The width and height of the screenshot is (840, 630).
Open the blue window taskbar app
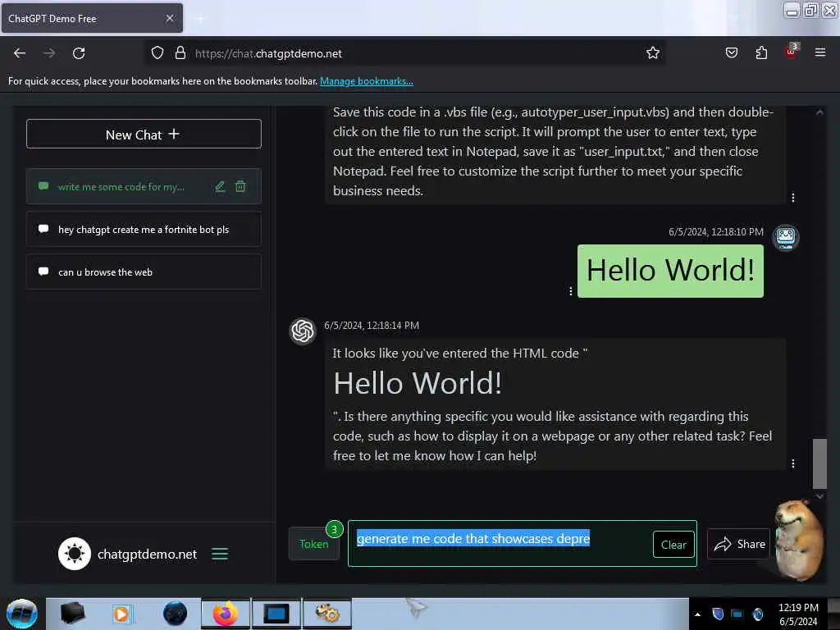(x=276, y=614)
